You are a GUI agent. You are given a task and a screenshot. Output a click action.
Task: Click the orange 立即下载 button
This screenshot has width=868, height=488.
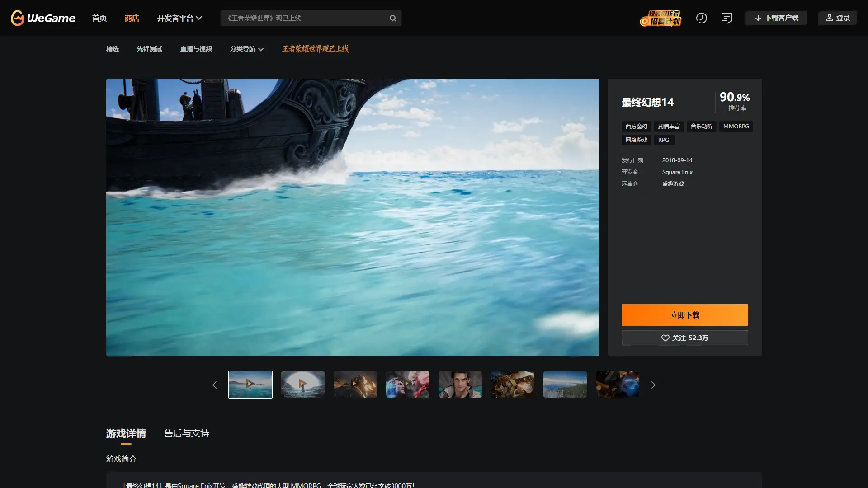coord(684,315)
